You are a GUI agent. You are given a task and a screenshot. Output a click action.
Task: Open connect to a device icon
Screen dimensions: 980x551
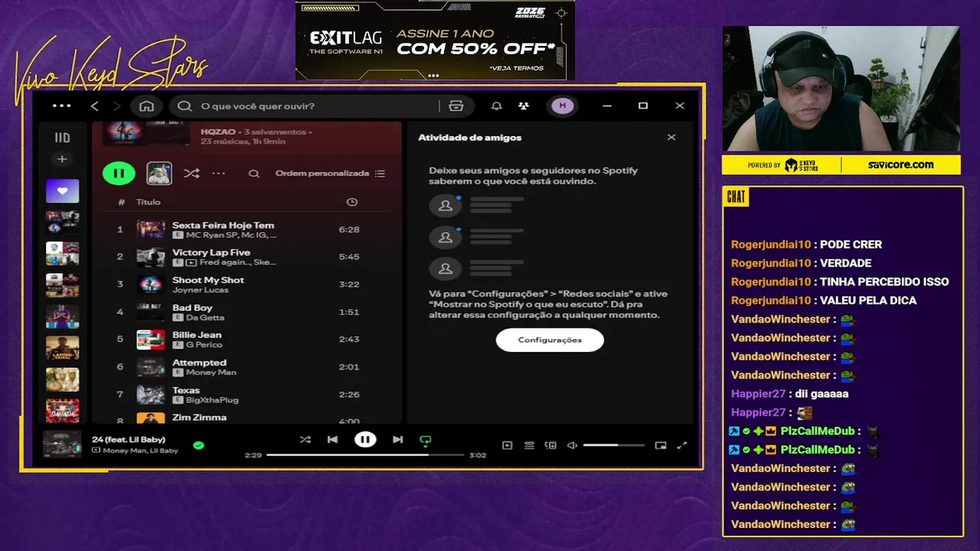point(550,445)
